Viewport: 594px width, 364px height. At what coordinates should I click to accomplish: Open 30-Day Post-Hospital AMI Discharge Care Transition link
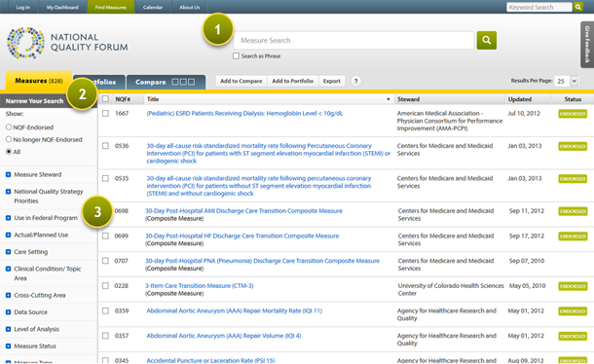click(x=243, y=211)
